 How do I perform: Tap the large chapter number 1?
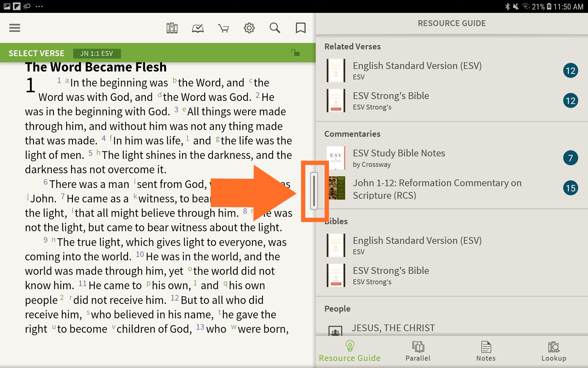point(30,85)
